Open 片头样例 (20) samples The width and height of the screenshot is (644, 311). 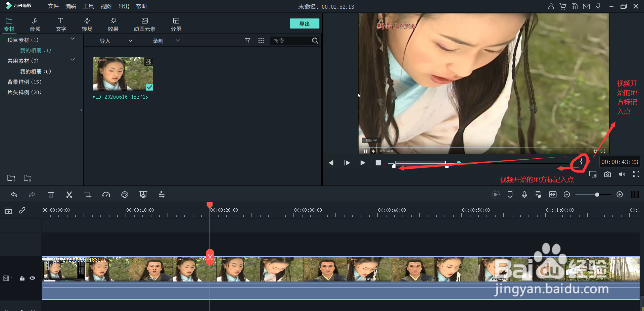[25, 92]
